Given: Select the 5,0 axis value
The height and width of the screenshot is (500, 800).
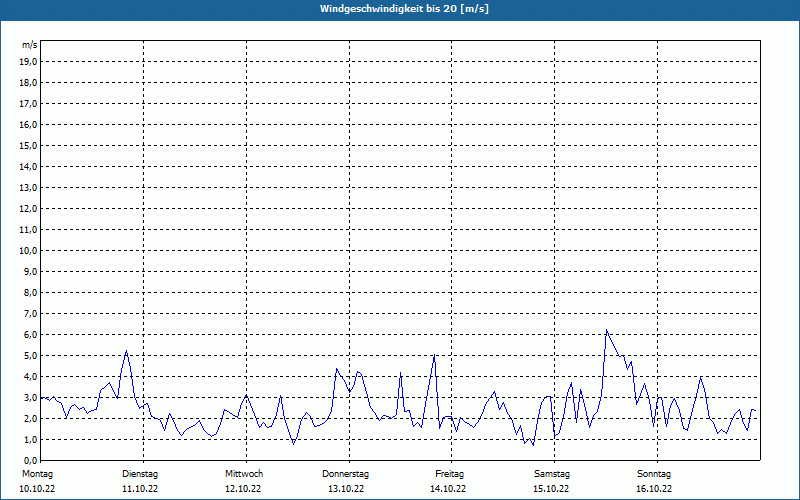Looking at the screenshot, I should point(30,356).
